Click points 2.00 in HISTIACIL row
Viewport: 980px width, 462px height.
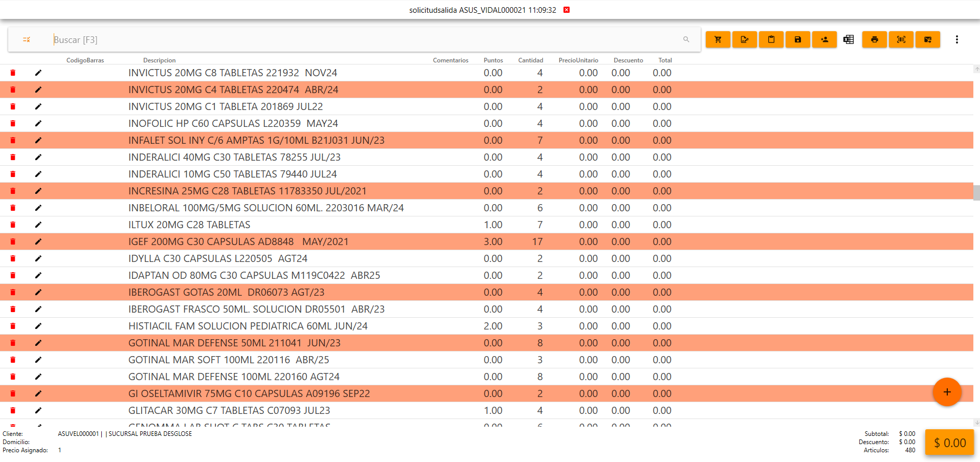click(493, 326)
